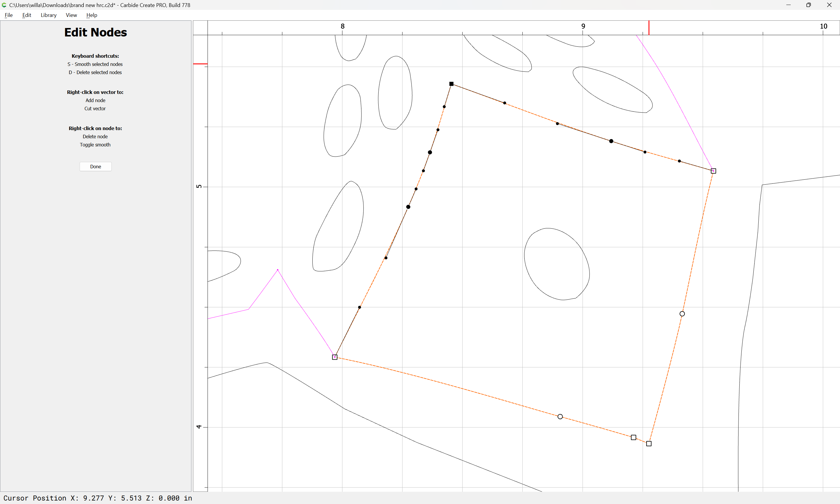Click the ruler label 5 on left ruler
The height and width of the screenshot is (504, 840).
point(199,186)
